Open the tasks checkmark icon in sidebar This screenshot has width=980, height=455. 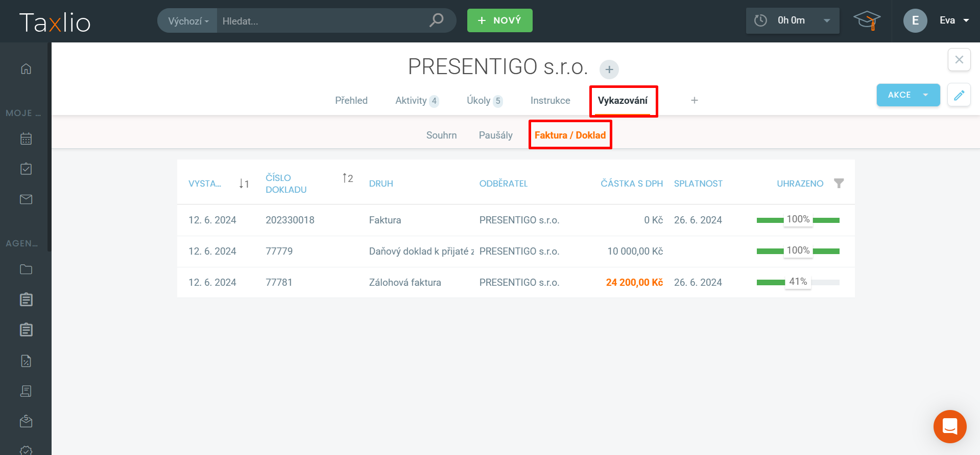tap(26, 169)
